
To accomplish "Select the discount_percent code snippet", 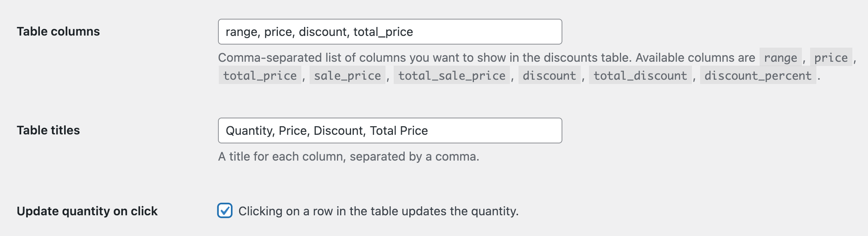I will pos(758,76).
